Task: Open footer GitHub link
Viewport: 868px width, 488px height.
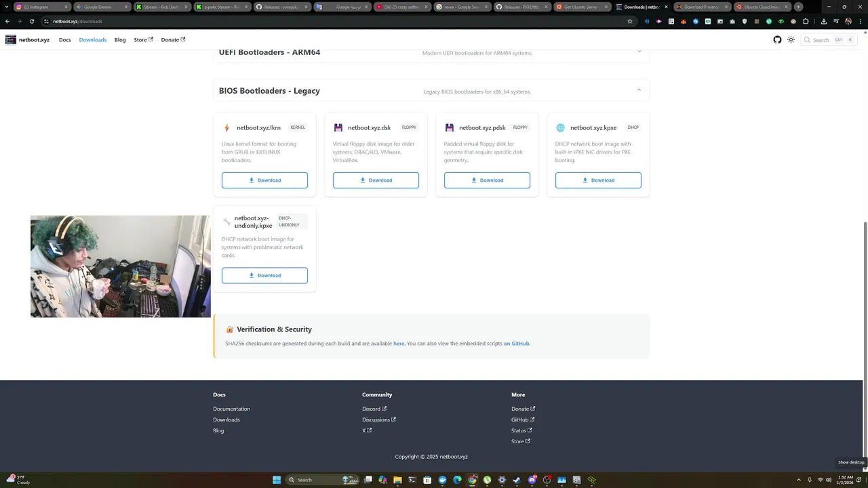Action: 523,420
